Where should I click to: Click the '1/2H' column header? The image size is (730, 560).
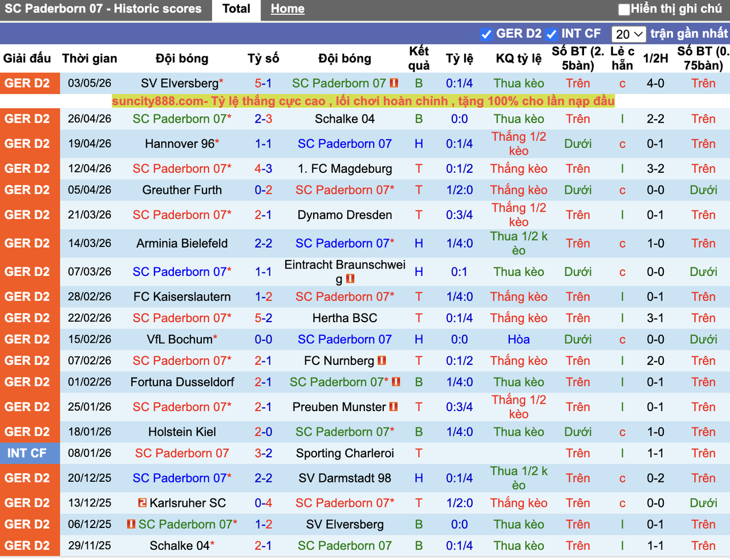point(655,58)
